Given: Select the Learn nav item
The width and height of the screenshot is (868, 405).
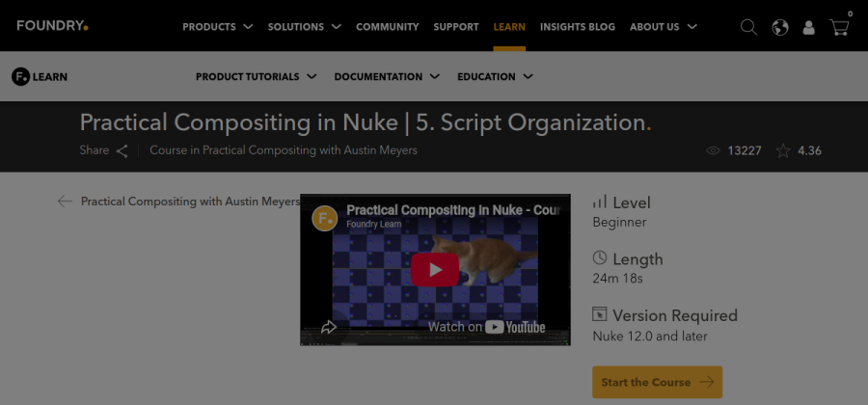Looking at the screenshot, I should 509,27.
